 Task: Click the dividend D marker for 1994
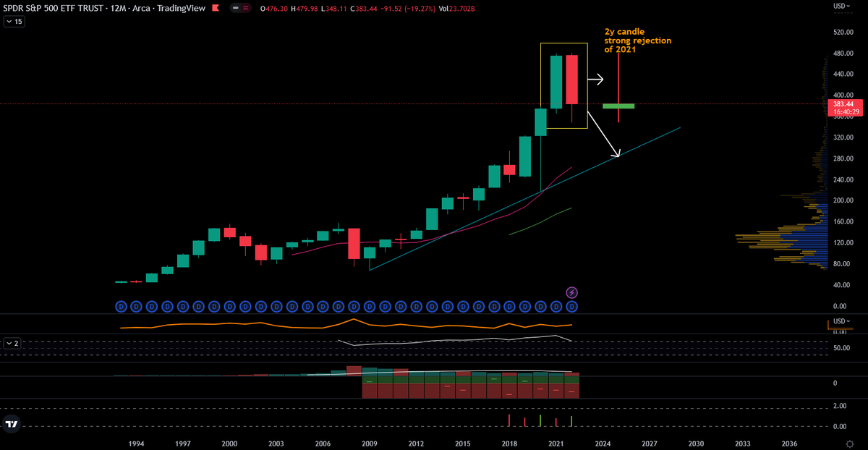pyautogui.click(x=136, y=307)
